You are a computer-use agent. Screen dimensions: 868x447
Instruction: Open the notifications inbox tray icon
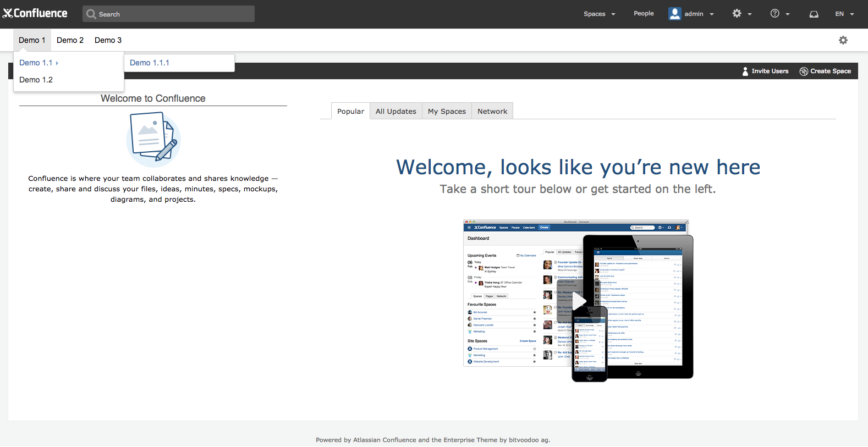(x=814, y=14)
